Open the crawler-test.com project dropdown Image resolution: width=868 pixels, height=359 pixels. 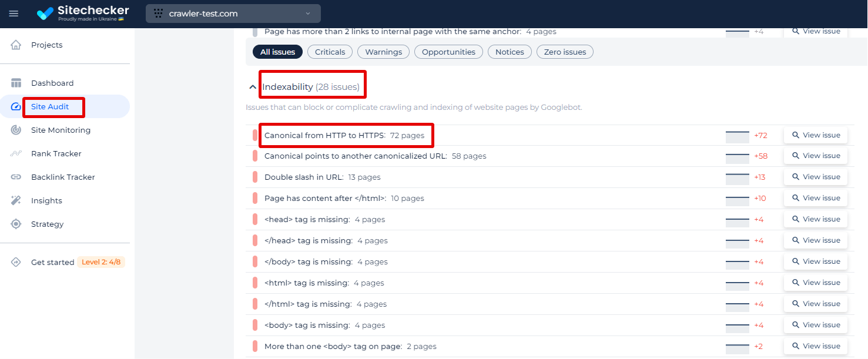[233, 14]
